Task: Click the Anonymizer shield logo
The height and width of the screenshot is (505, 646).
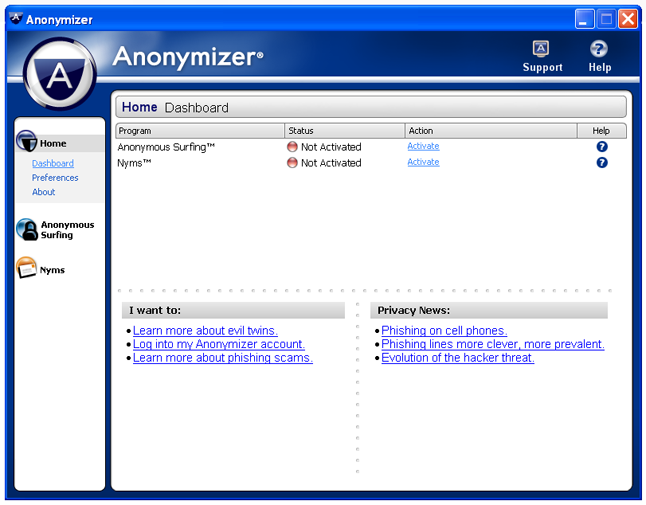Action: 59,74
